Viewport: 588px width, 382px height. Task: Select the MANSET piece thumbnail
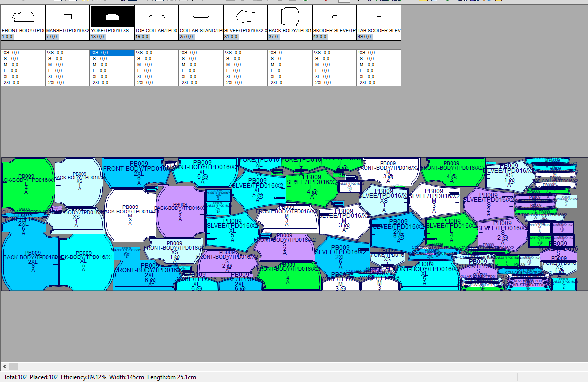[68, 18]
